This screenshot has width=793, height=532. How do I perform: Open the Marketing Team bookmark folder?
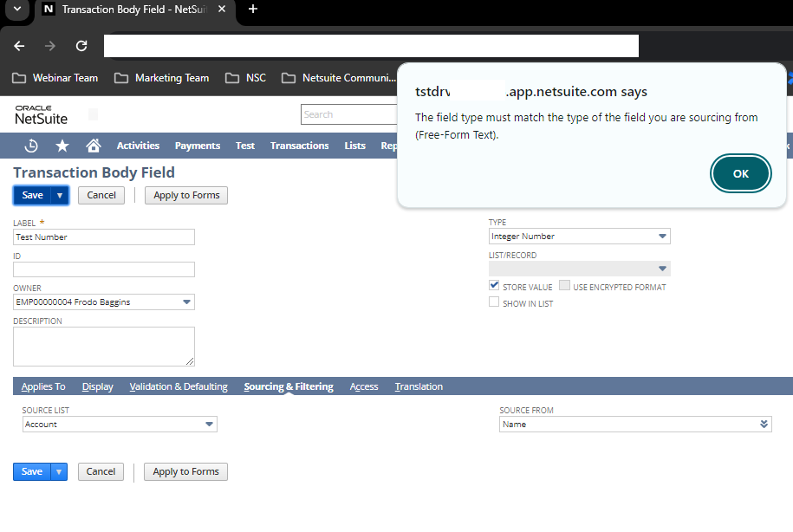[161, 78]
